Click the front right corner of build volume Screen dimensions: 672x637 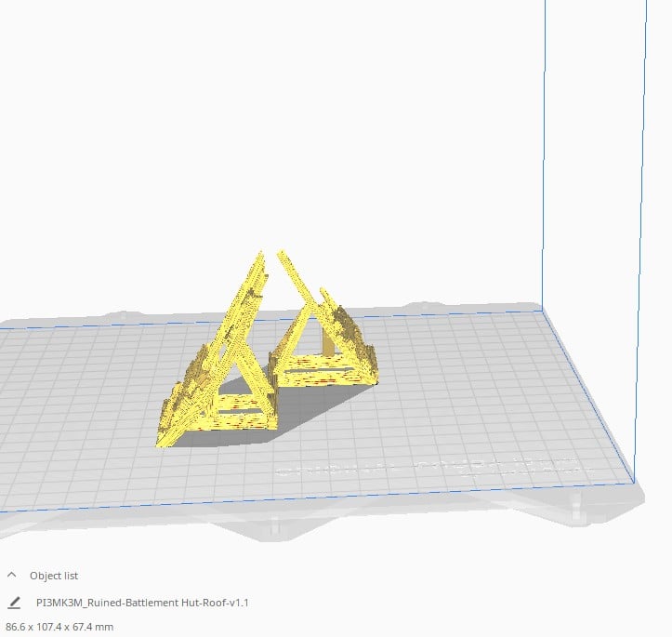tap(635, 482)
